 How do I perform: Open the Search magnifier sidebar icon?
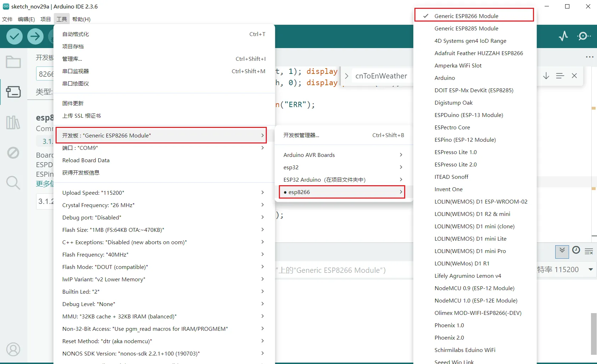[x=13, y=183]
